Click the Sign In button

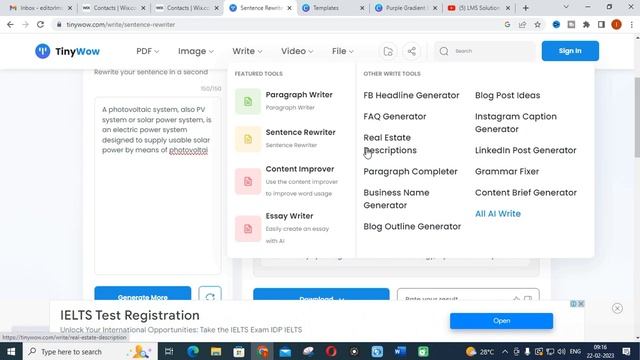click(570, 51)
